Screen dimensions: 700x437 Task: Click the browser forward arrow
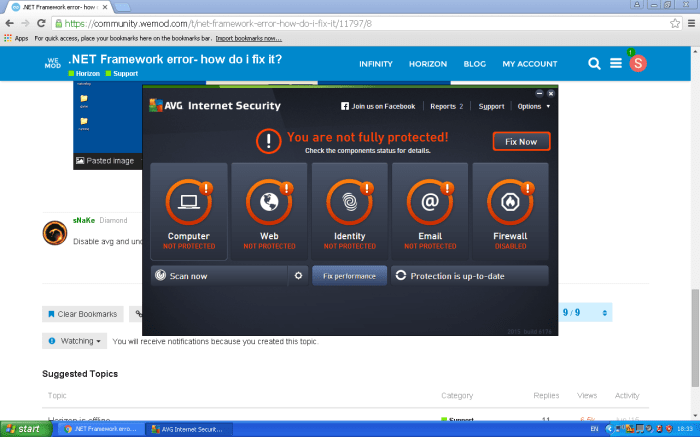(25, 23)
